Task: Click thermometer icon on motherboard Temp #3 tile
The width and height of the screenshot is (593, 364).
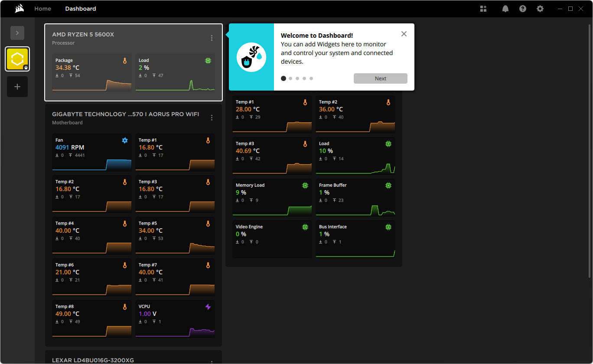Action: (x=208, y=182)
